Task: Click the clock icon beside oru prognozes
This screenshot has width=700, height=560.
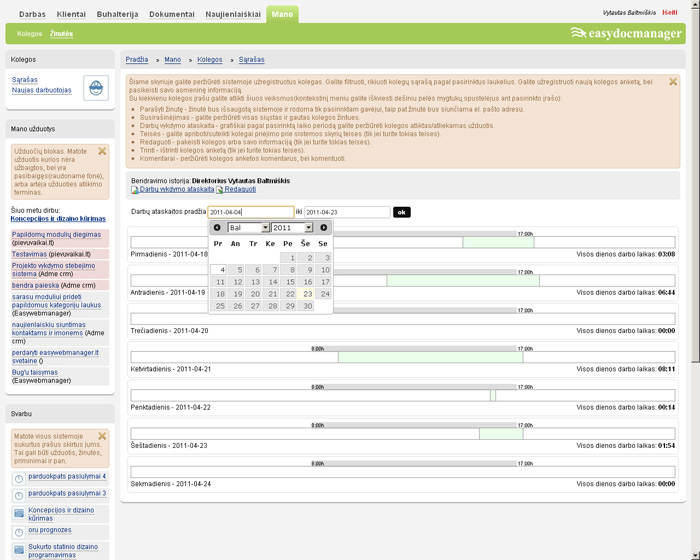Action: click(x=19, y=532)
